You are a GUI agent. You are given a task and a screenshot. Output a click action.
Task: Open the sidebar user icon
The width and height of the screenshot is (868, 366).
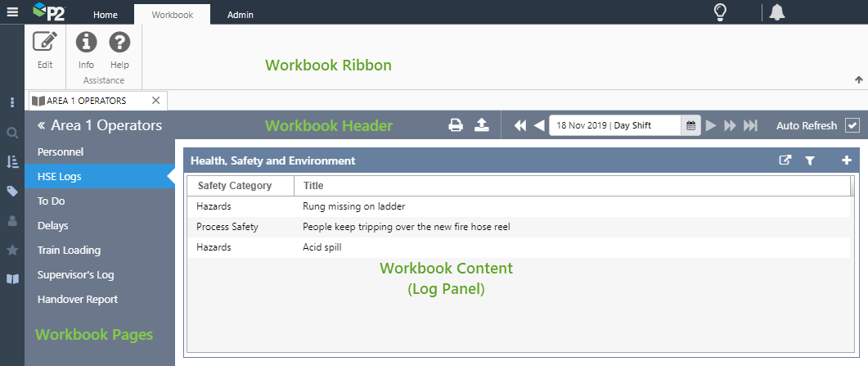pos(12,221)
